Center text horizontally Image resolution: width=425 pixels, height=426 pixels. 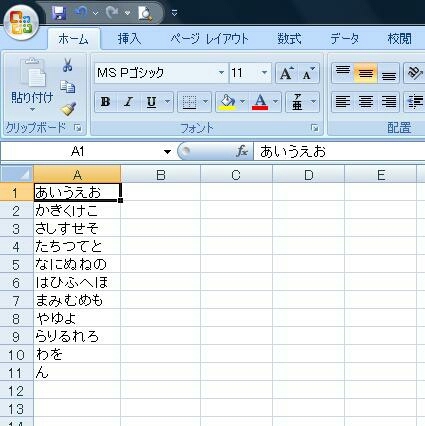pyautogui.click(x=366, y=102)
